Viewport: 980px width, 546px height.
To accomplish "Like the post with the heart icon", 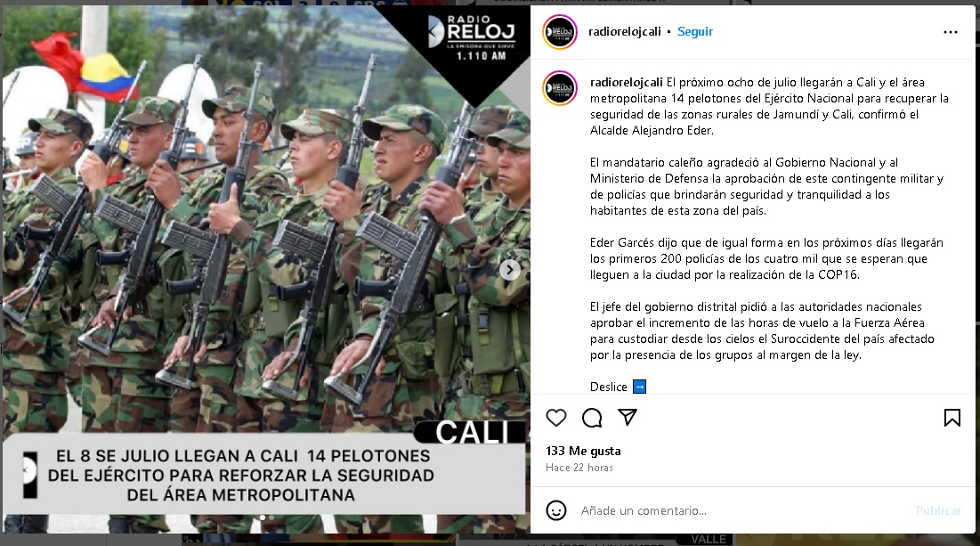I will [555, 417].
